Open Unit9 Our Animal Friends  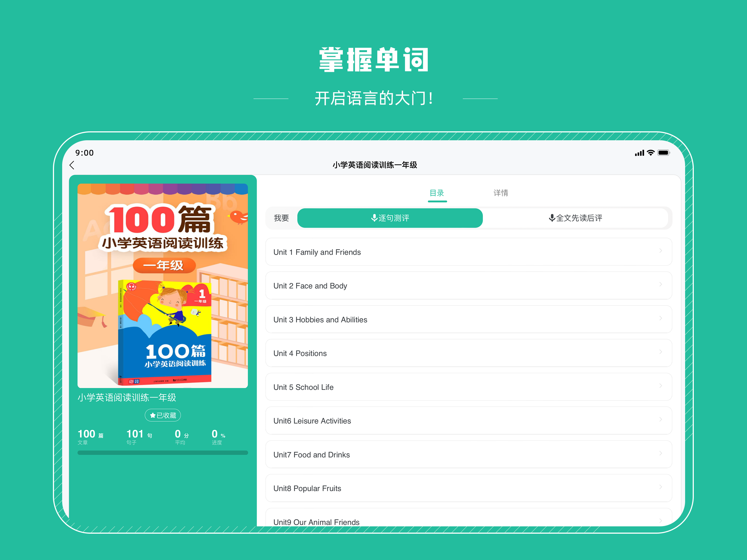point(469,517)
